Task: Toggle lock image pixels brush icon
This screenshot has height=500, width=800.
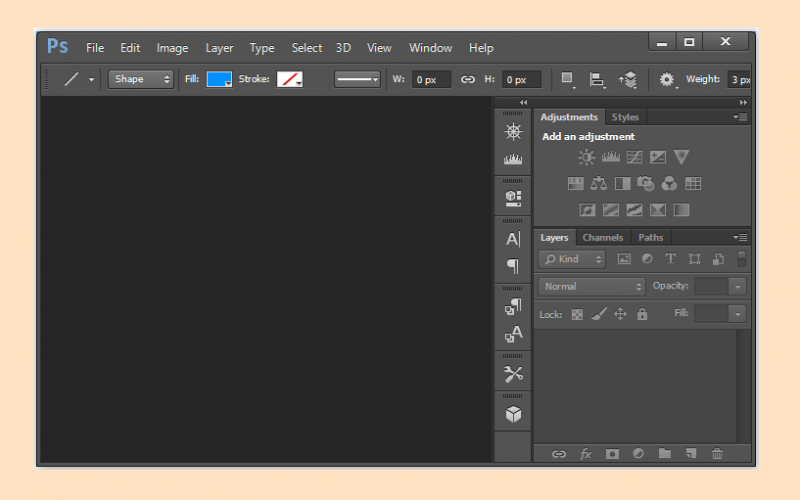Action: (599, 314)
